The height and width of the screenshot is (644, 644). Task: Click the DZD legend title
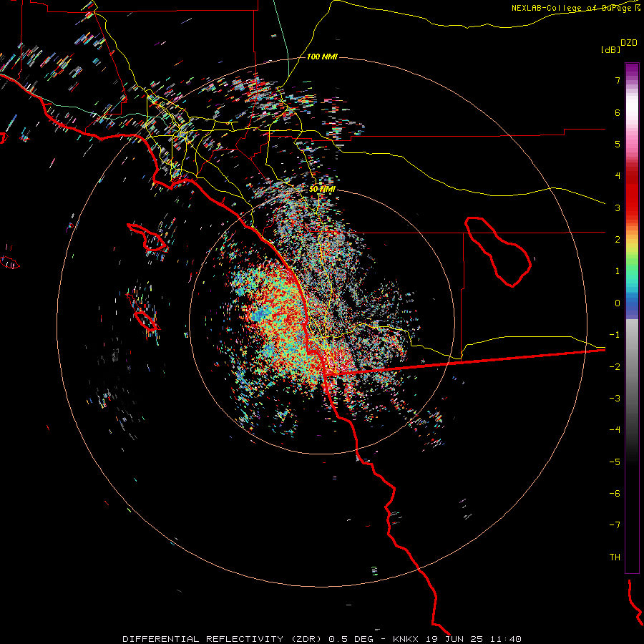(629, 43)
